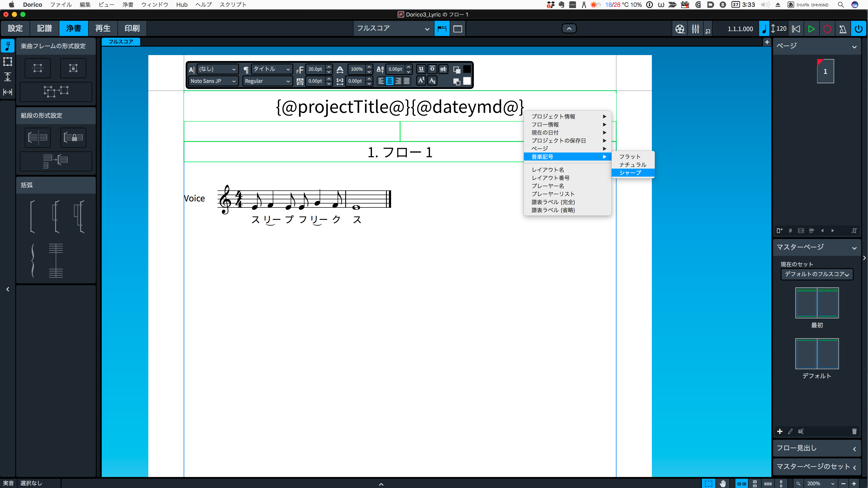Open the Mixer window icon
This screenshot has height=488, width=868.
(695, 29)
